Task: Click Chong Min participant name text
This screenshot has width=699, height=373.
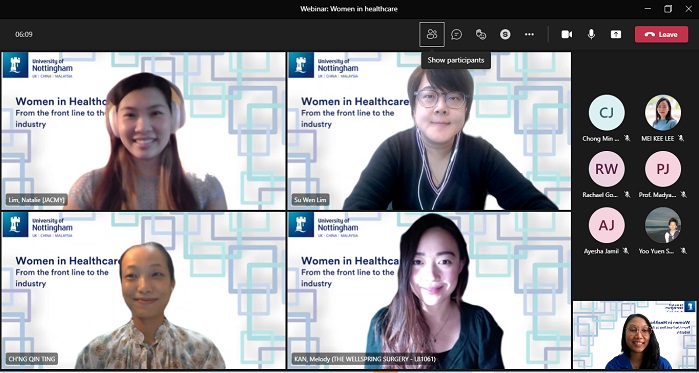Action: 601,139
